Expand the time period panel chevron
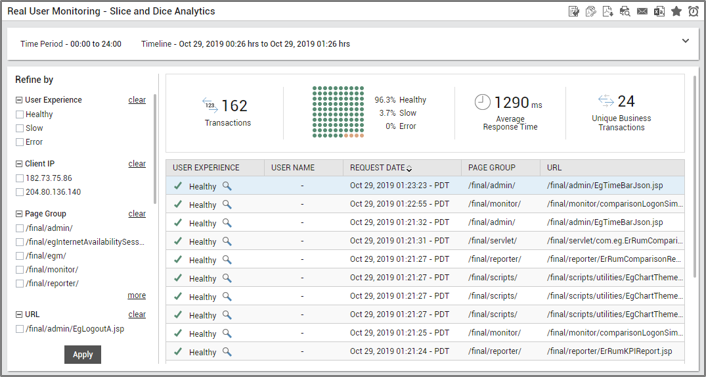The width and height of the screenshot is (706, 377). 685,41
